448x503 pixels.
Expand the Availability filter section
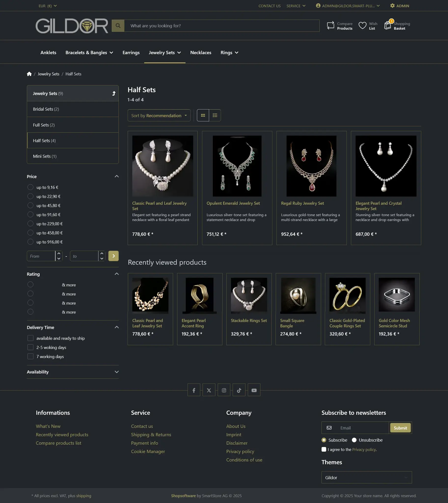tap(117, 372)
